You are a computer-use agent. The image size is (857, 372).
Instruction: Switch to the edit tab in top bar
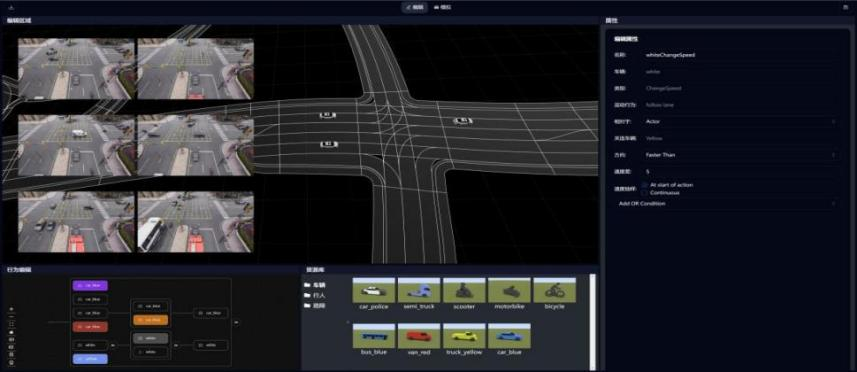coord(414,8)
